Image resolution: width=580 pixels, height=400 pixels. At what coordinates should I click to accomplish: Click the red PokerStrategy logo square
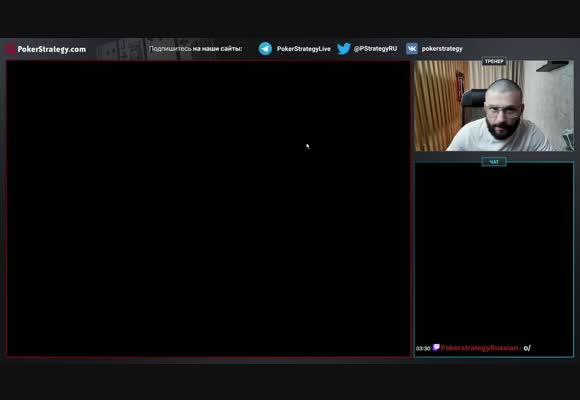pos(11,49)
